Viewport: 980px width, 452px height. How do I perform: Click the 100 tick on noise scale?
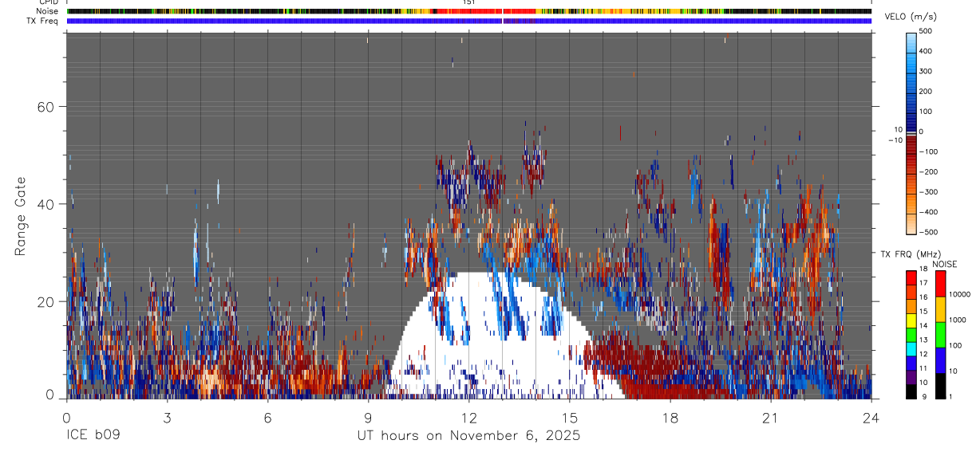pyautogui.click(x=956, y=346)
